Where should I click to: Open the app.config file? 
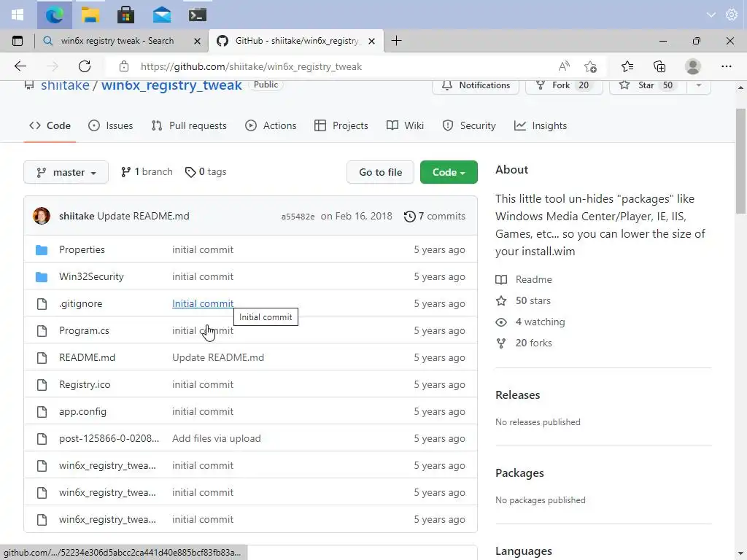(x=82, y=411)
